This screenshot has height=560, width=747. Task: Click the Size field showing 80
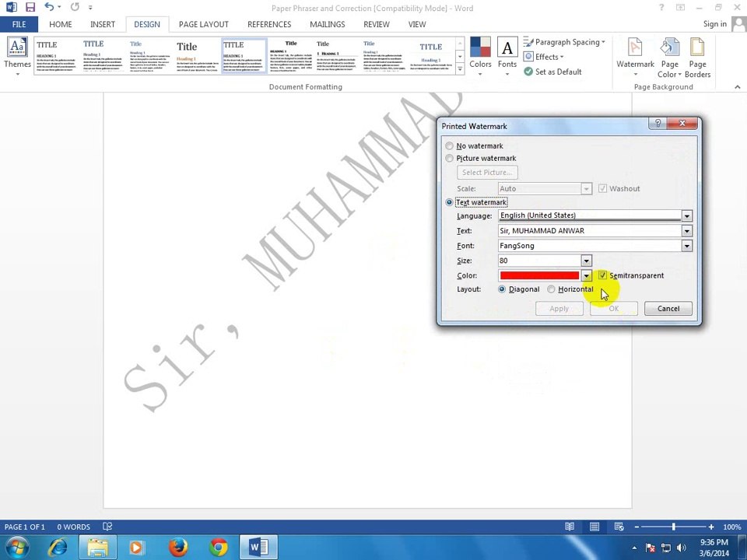pos(539,261)
